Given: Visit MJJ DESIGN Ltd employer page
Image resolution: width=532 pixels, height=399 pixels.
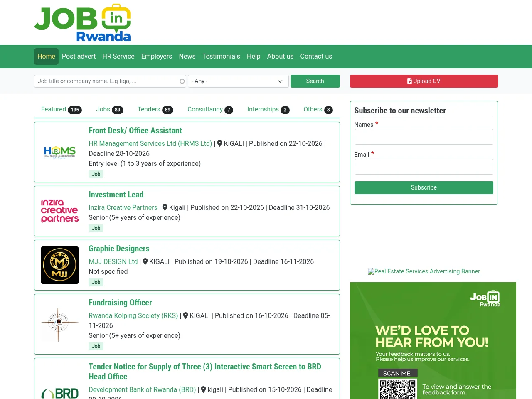Looking at the screenshot, I should point(113,262).
